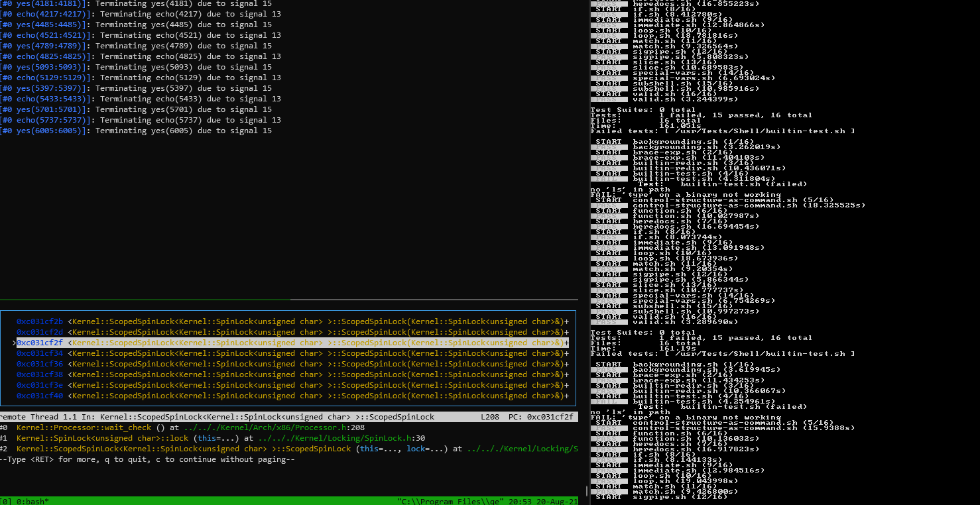Screen dimensions: 980x505
Task: Click "remote Thread 1.1" in GDB status line
Action: click(x=37, y=417)
